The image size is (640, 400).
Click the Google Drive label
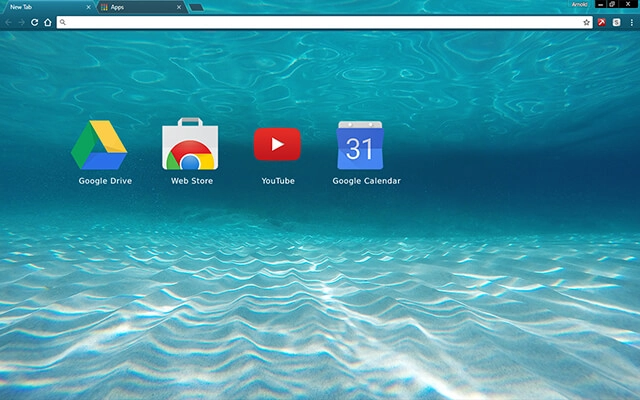(x=105, y=181)
